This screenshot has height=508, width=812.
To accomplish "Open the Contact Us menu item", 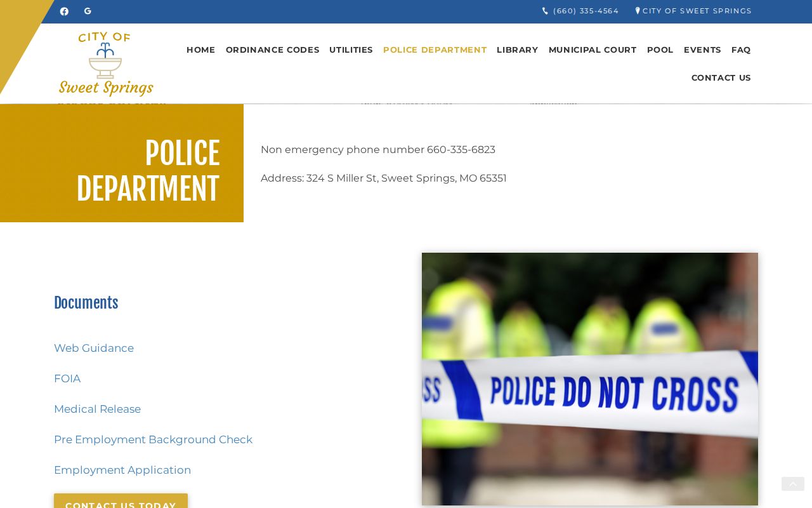I will coord(721,77).
